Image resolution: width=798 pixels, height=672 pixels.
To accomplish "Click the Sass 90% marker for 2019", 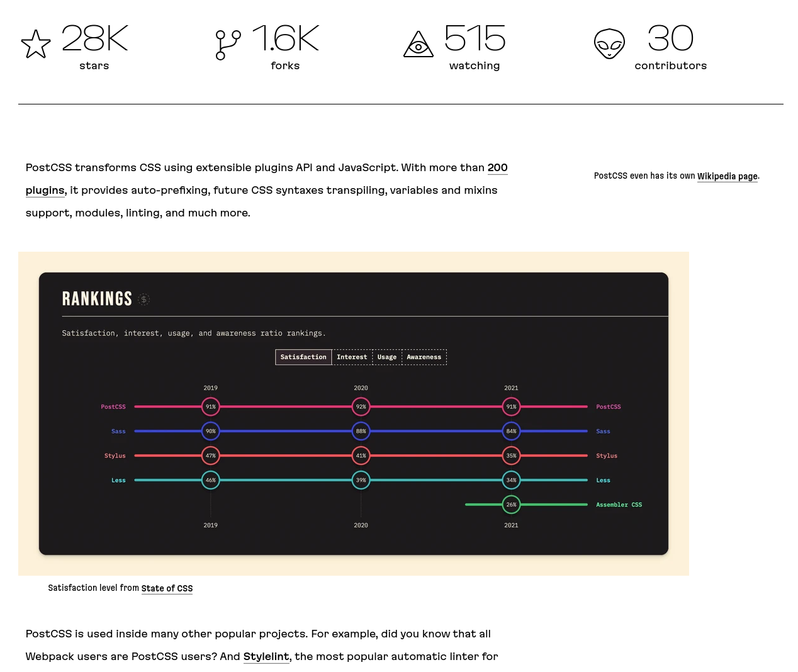I will (211, 432).
